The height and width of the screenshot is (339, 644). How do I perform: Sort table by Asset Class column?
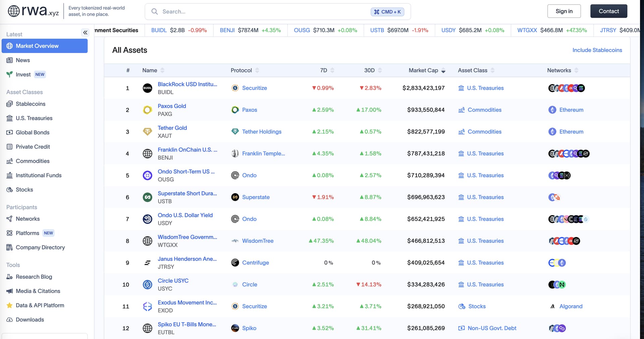[x=476, y=70]
